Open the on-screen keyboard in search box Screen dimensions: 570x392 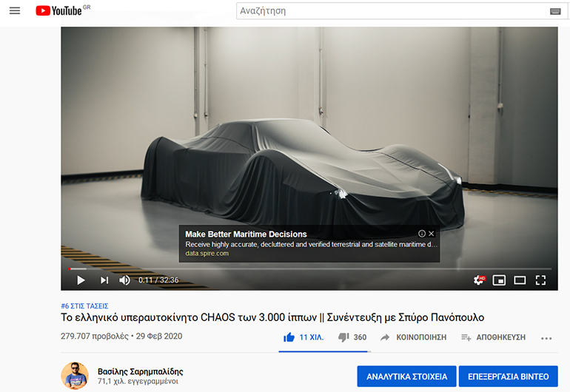coord(555,11)
